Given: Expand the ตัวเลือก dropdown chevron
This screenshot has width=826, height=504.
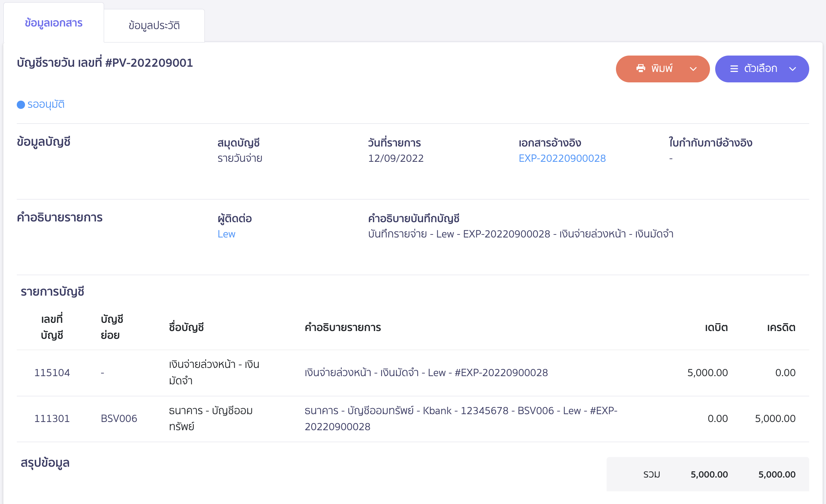Looking at the screenshot, I should 792,69.
